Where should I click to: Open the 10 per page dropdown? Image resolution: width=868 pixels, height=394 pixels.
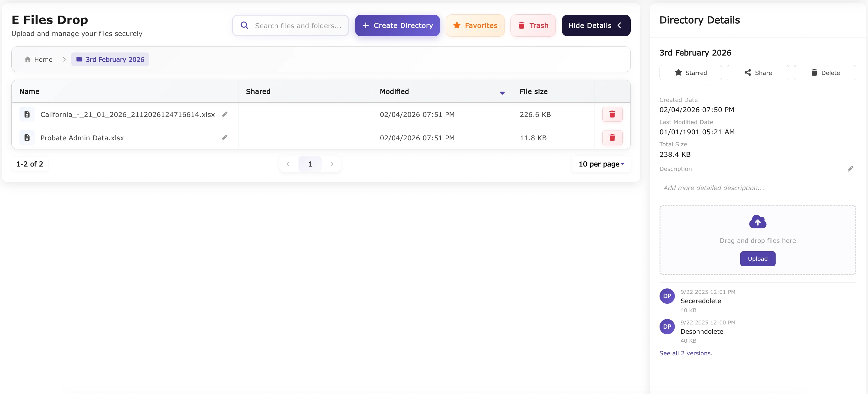click(x=600, y=164)
